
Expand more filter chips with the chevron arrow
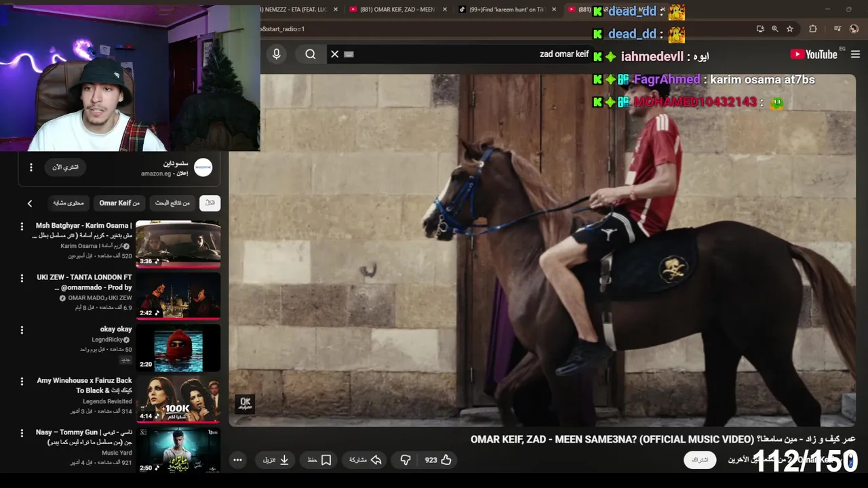point(30,203)
